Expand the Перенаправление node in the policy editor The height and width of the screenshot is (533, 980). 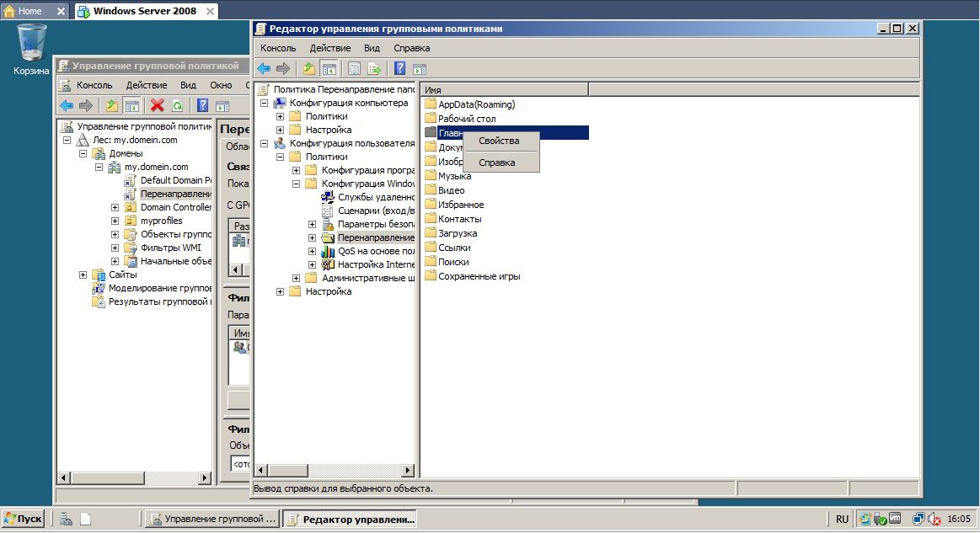tap(312, 238)
